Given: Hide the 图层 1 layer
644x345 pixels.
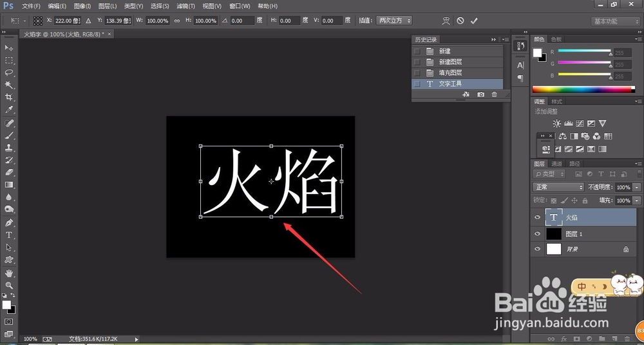Looking at the screenshot, I should point(537,233).
